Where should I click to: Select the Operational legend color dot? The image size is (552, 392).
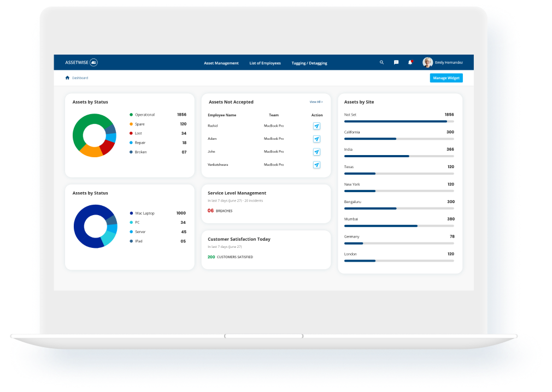pos(131,115)
